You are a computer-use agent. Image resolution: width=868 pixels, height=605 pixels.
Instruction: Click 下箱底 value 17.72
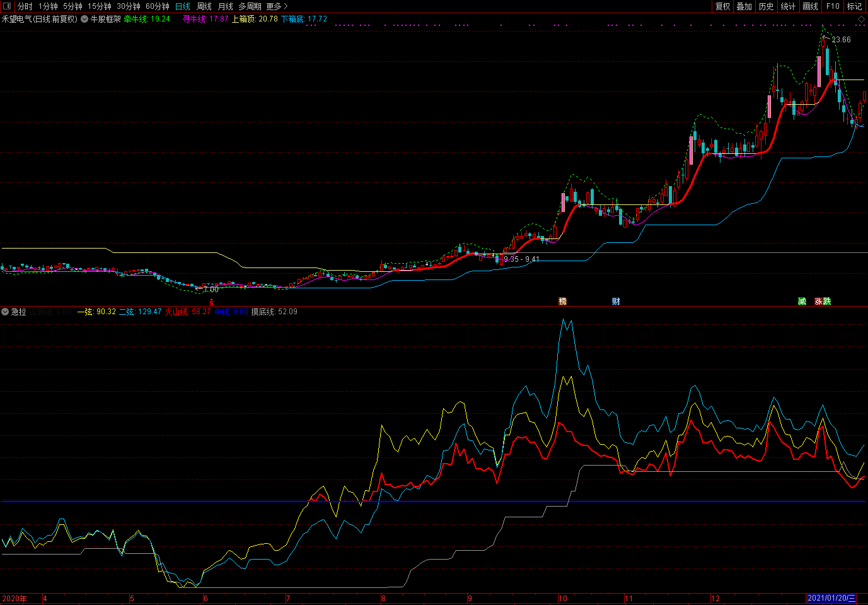(317, 19)
